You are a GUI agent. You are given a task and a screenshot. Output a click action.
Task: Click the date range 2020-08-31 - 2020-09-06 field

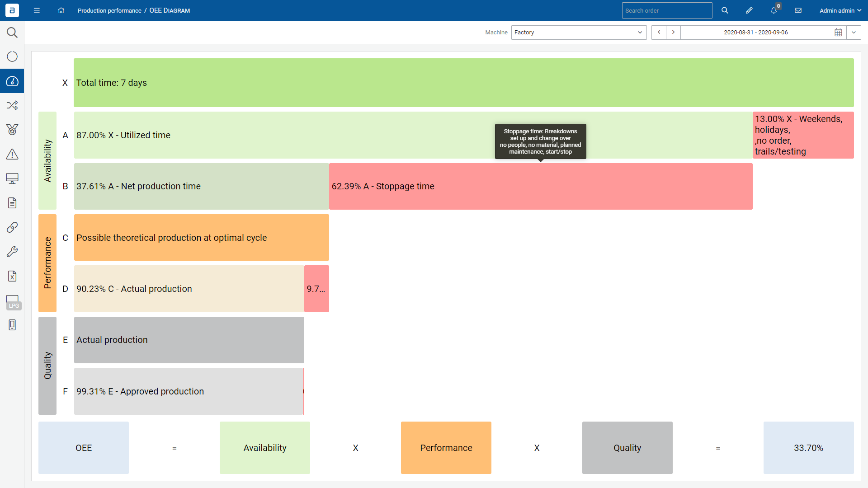pyautogui.click(x=756, y=33)
